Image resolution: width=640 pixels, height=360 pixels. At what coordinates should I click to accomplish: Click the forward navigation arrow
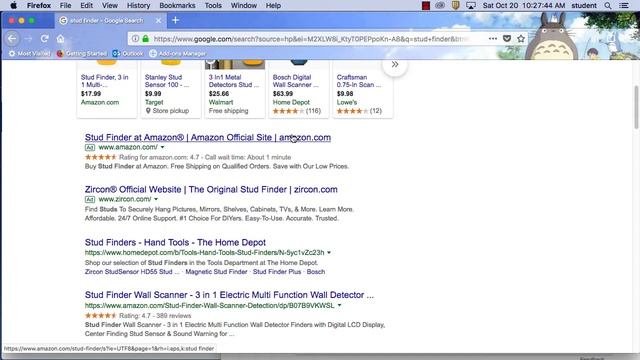[x=28, y=39]
